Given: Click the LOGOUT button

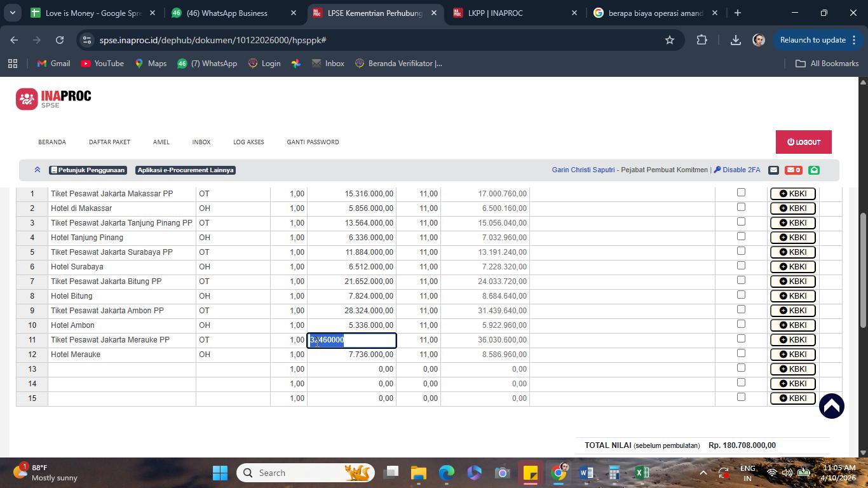Looking at the screenshot, I should click(x=804, y=142).
